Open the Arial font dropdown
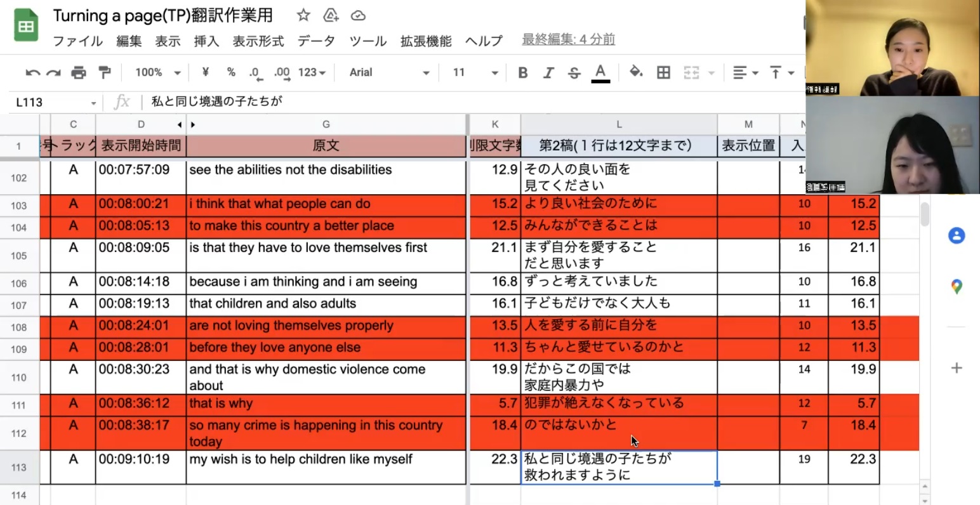980x505 pixels. 388,72
